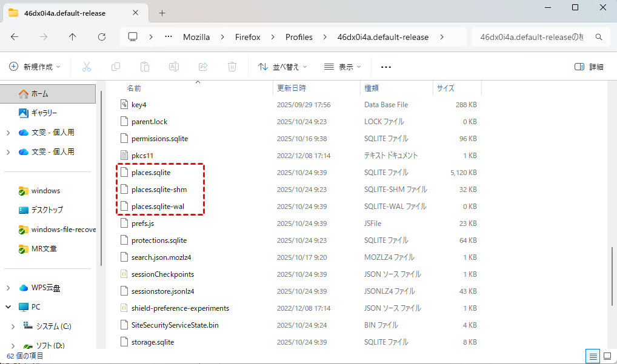Expand the WPS云盘 tree node
This screenshot has width=617, height=364.
pyautogui.click(x=7, y=288)
